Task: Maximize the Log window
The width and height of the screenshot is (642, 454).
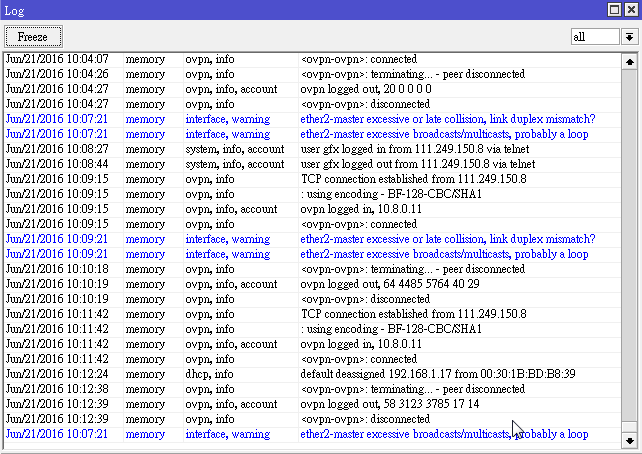Action: pos(614,9)
